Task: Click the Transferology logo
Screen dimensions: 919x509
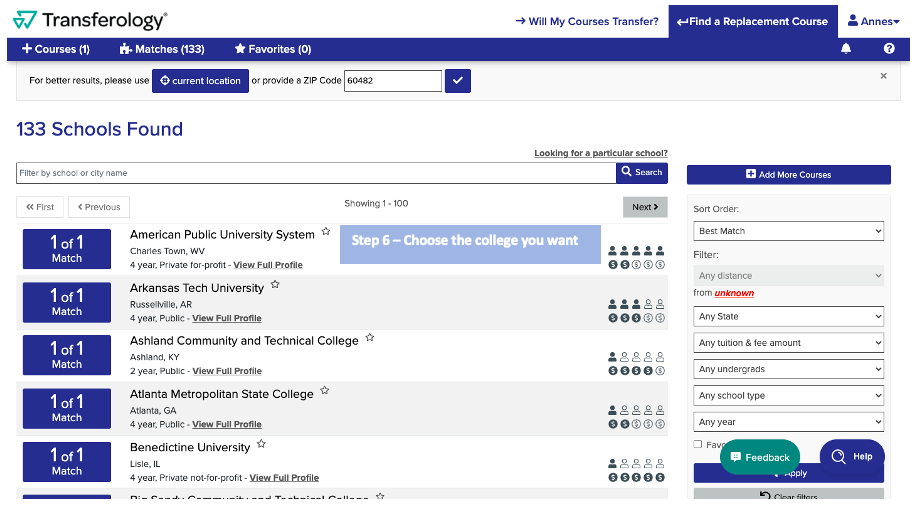Action: (x=90, y=21)
